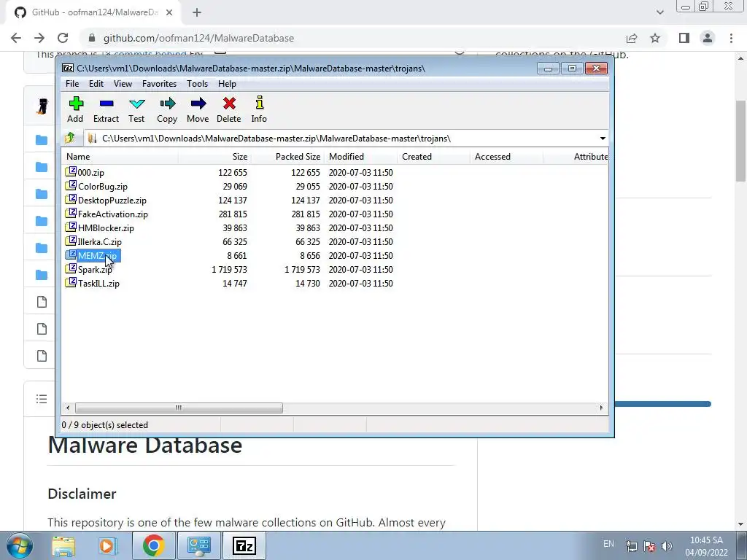Reload the GitHub page
747x560 pixels.
pyautogui.click(x=63, y=38)
